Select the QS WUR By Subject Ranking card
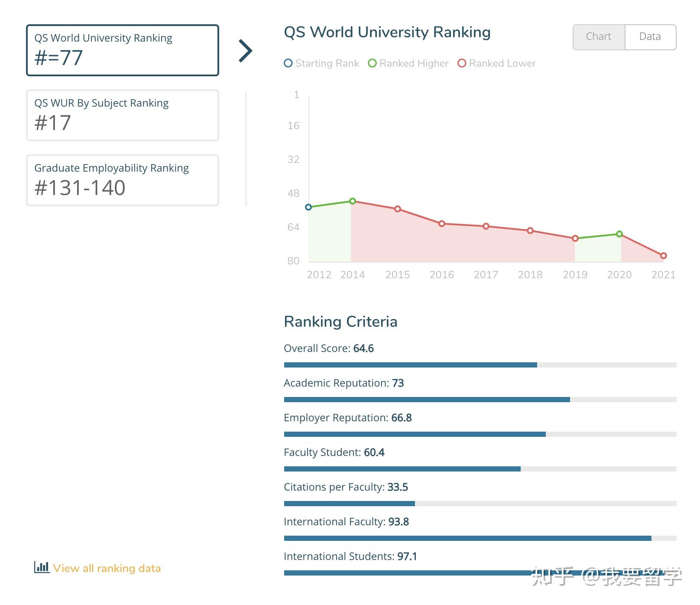The image size is (700, 605). [123, 115]
